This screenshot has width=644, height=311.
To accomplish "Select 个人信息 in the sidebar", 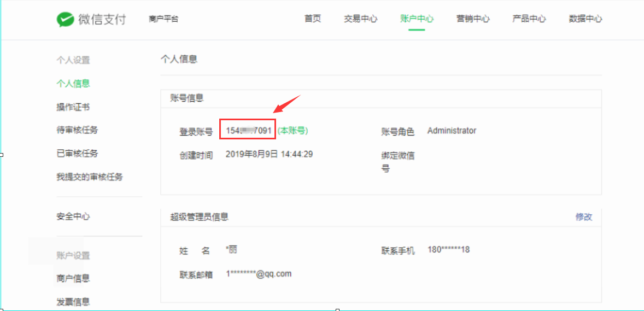I will pyautogui.click(x=73, y=84).
